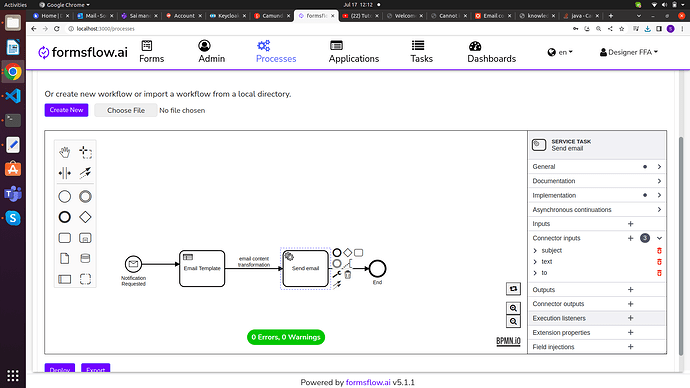Open Skype from the Ubuntu dock
The image size is (690, 388).
tap(13, 218)
